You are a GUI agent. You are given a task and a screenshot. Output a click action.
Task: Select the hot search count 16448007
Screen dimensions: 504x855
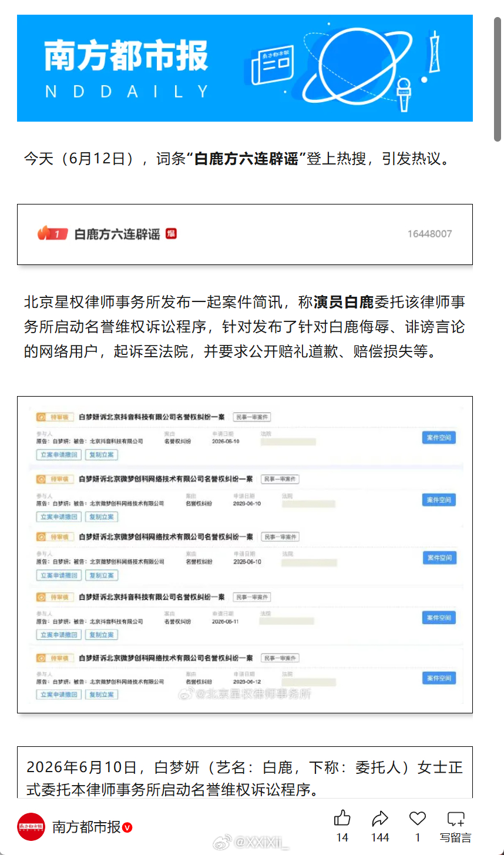click(429, 234)
